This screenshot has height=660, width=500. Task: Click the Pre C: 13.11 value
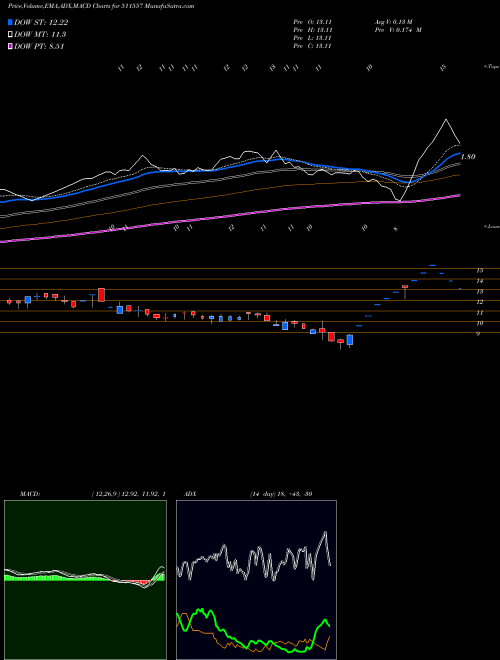pos(313,46)
